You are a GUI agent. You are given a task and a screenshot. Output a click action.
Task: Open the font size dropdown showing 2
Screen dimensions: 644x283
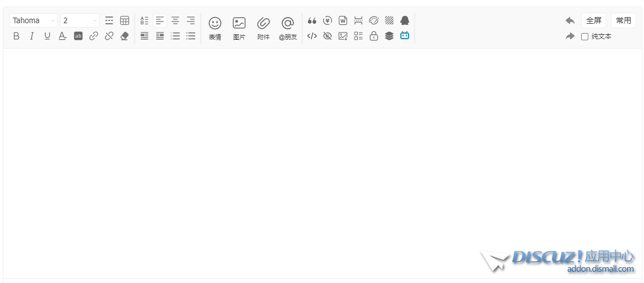tap(80, 20)
